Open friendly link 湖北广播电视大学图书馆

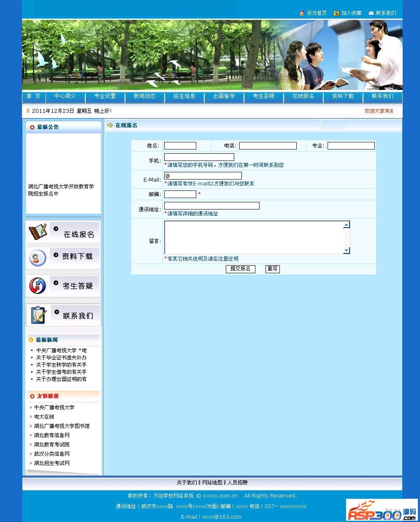pyautogui.click(x=62, y=426)
